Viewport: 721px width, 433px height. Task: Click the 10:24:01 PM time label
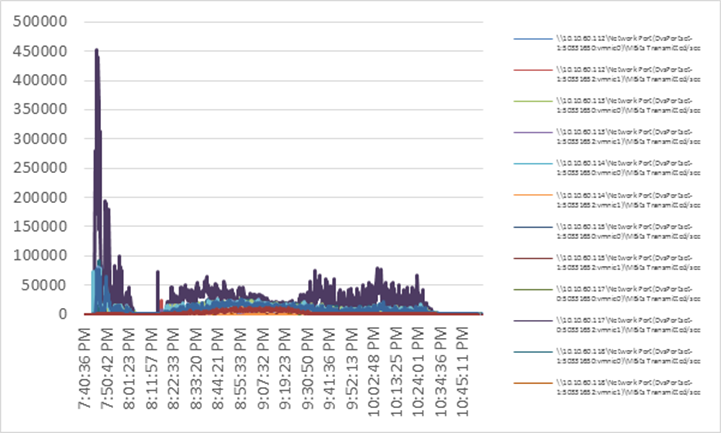[418, 372]
